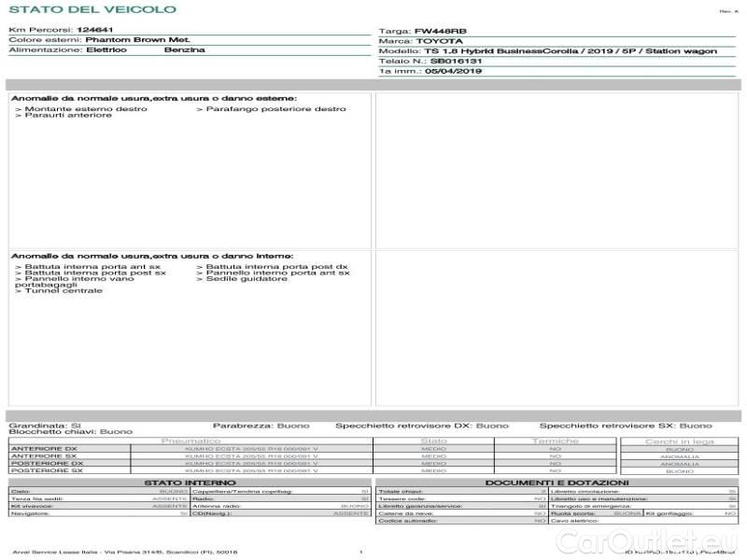Click the Pneumatico column header

coord(190,441)
